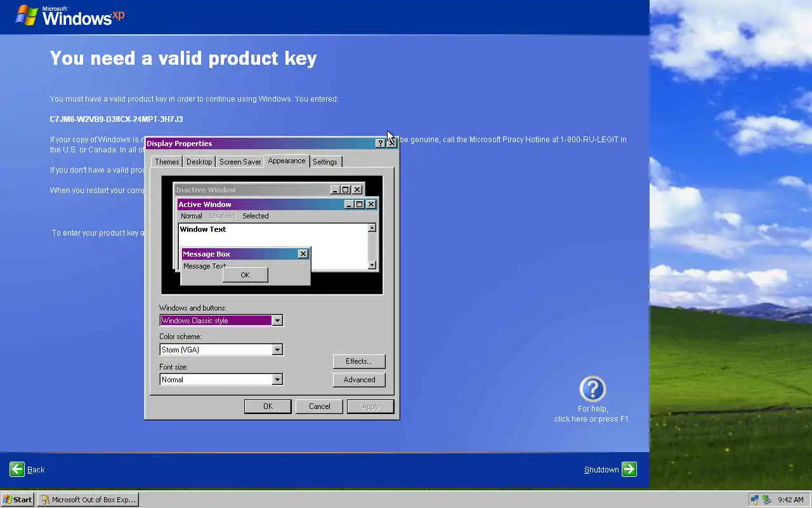
Task: Open the Start menu
Action: click(x=18, y=500)
